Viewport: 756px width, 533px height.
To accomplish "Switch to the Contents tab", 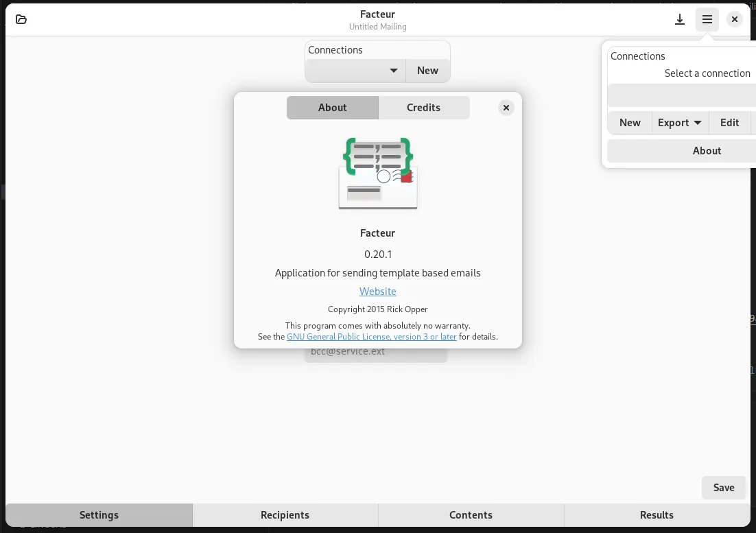I will point(471,514).
